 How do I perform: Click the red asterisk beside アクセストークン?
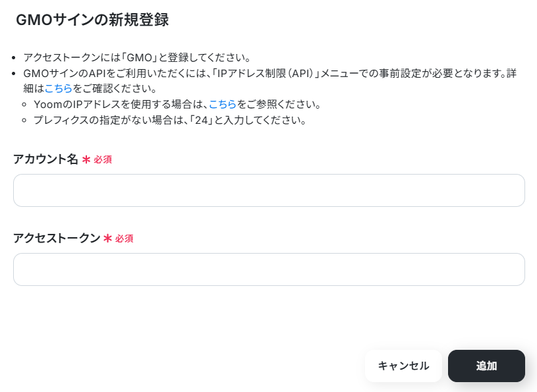tap(107, 238)
